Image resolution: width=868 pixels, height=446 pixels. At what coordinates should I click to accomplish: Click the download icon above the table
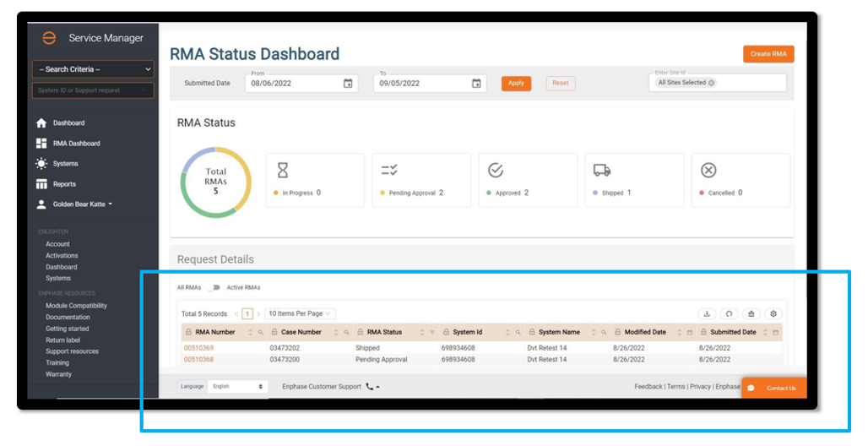(x=707, y=313)
